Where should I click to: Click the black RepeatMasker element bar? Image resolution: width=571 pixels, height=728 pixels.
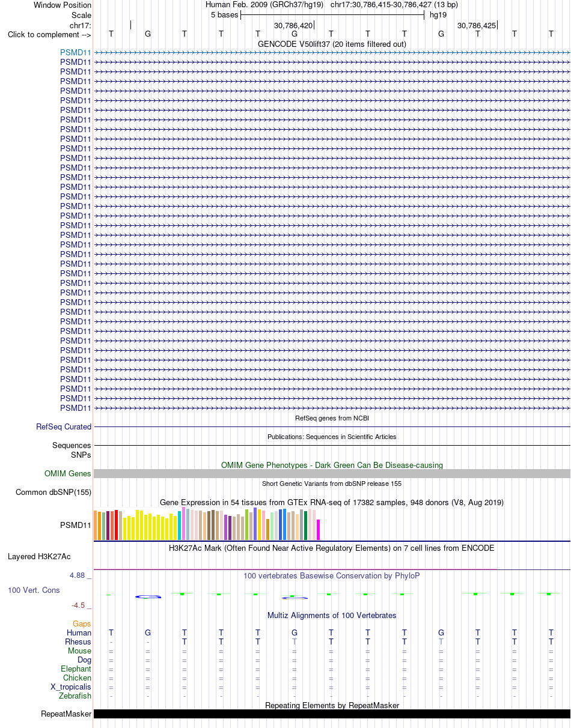tap(332, 714)
